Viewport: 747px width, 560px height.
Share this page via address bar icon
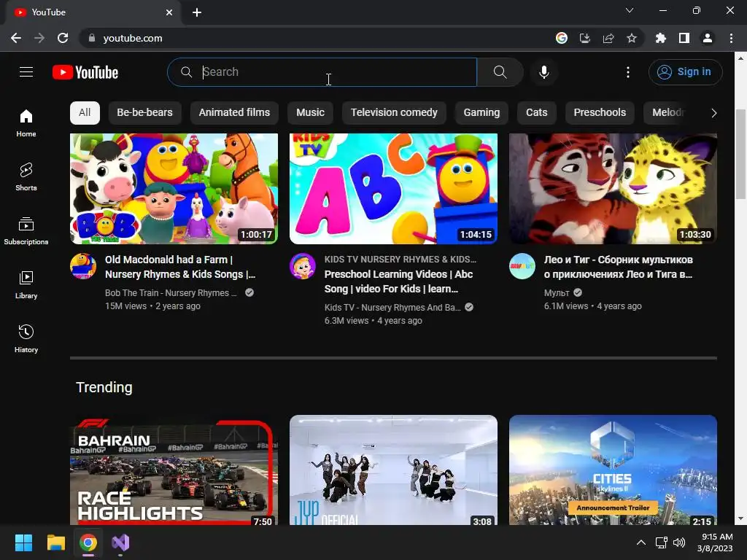click(x=608, y=38)
